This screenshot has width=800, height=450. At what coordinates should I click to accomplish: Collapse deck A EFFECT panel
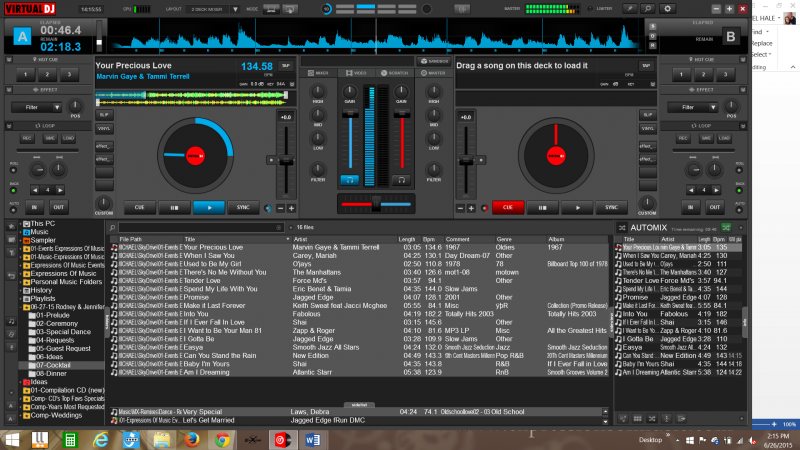click(x=9, y=90)
